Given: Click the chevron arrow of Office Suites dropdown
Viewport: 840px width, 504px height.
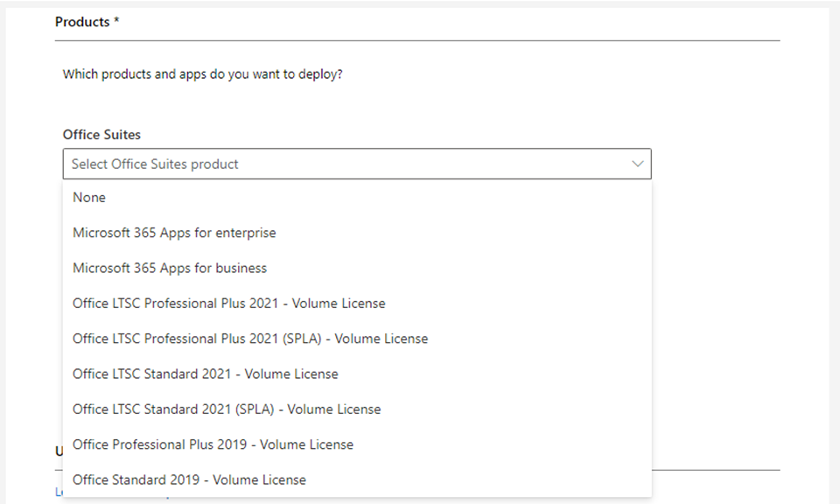Looking at the screenshot, I should [x=638, y=164].
